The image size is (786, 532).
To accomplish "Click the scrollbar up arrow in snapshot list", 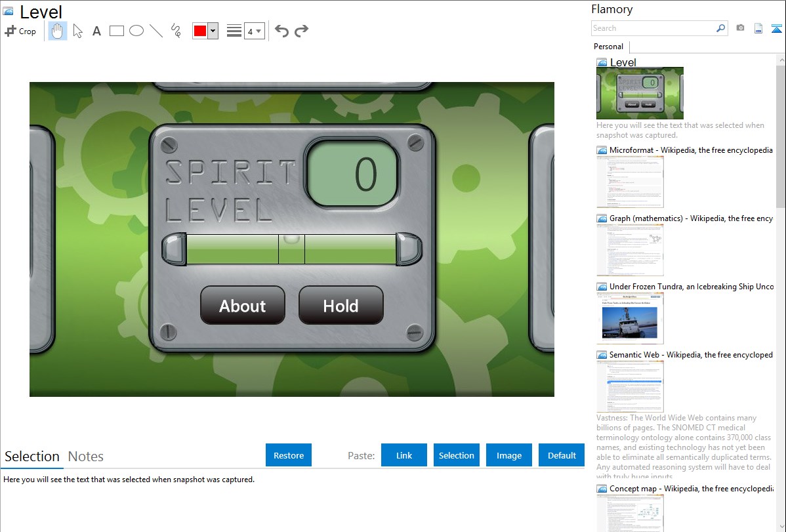I will (781, 60).
